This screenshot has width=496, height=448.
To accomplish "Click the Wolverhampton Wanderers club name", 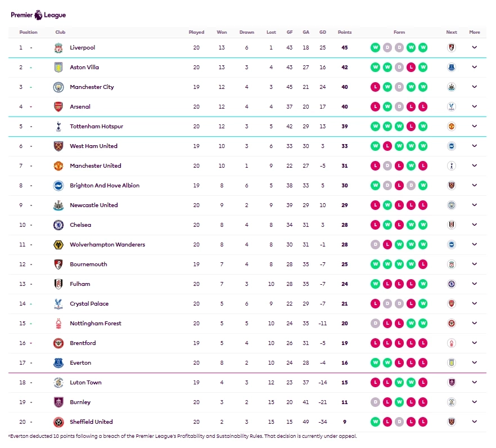I will (107, 245).
